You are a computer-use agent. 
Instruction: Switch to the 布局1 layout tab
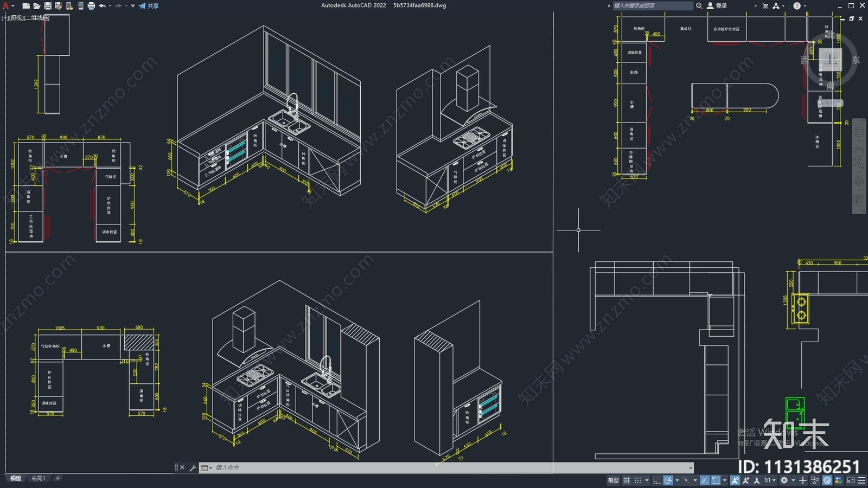[x=38, y=478]
